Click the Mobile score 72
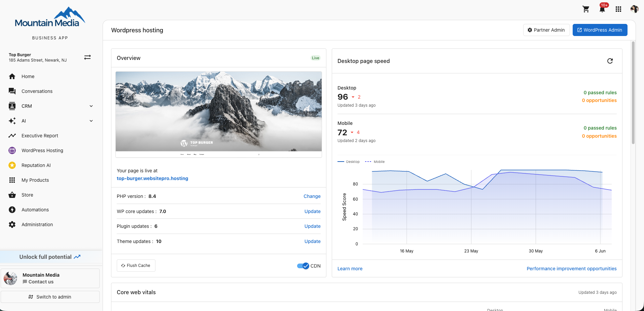Screen dimensions: 644x311 [342, 133]
